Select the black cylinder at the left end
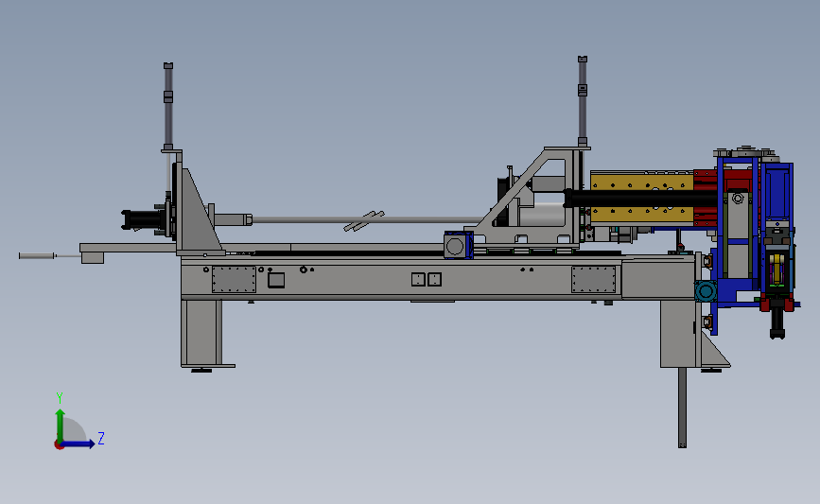 pyautogui.click(x=142, y=219)
